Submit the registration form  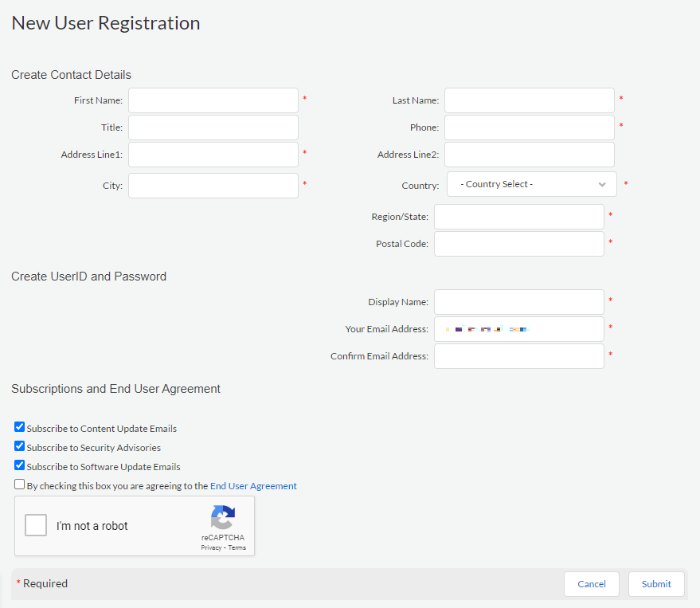[x=656, y=583]
